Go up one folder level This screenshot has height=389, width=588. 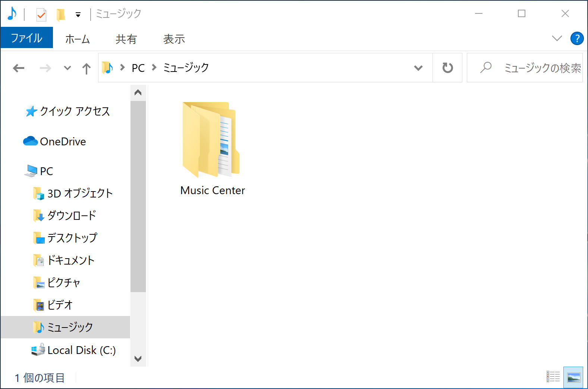point(87,68)
